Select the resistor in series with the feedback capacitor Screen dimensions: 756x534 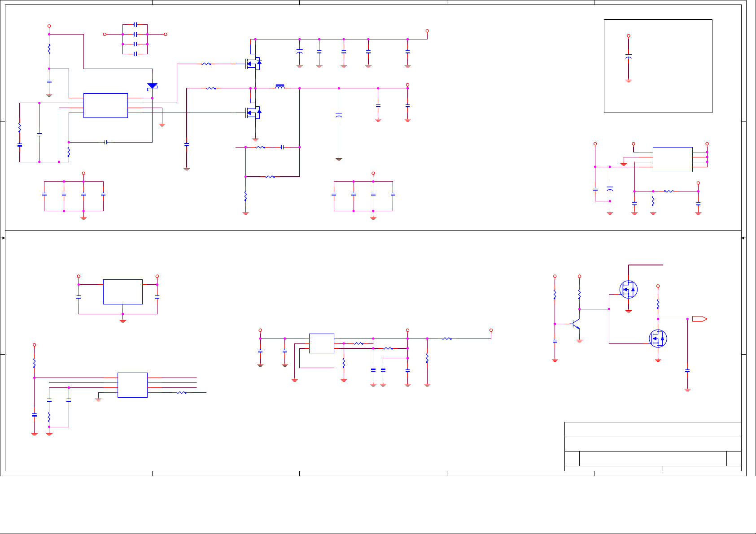point(260,147)
